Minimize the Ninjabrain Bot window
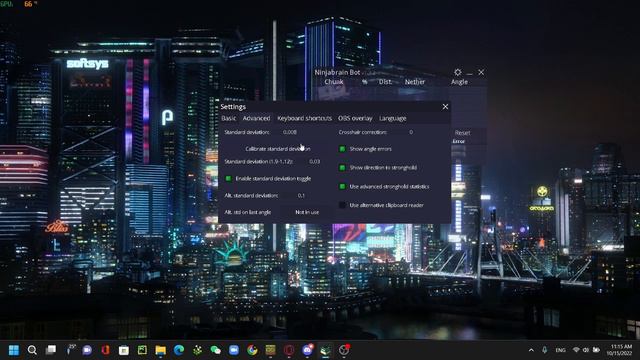This screenshot has height=360, width=640. point(469,73)
